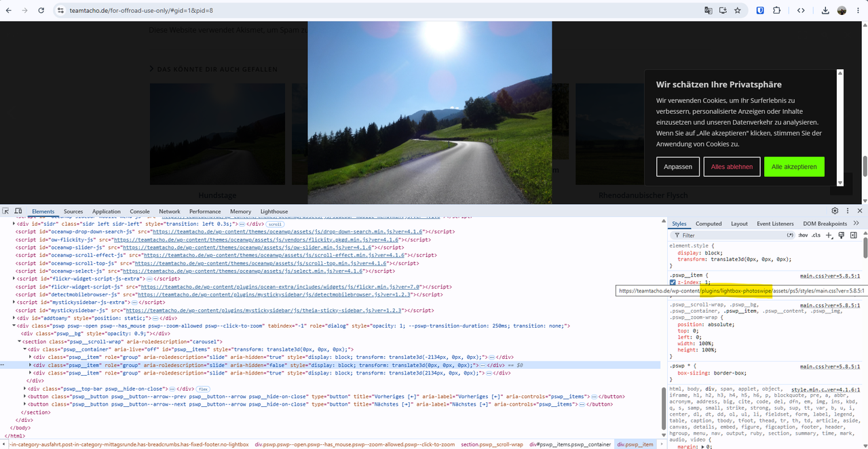
Task: Open the extensions puzzle menu
Action: click(x=777, y=11)
